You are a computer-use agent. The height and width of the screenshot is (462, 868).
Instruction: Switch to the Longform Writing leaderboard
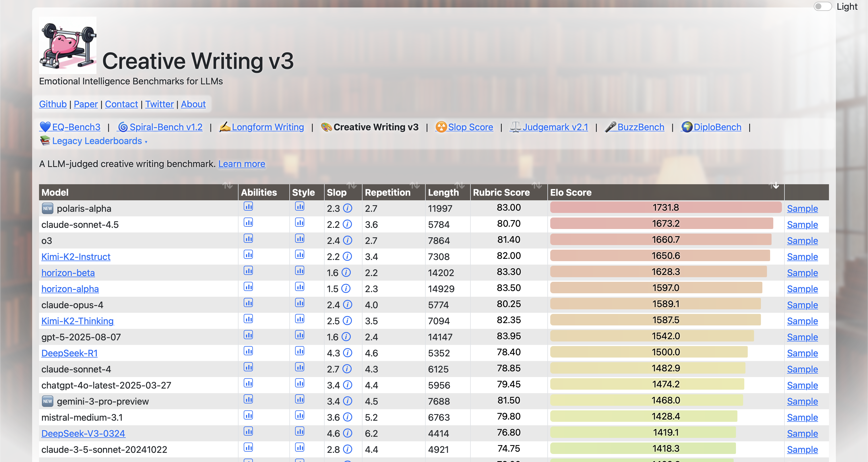coord(268,127)
